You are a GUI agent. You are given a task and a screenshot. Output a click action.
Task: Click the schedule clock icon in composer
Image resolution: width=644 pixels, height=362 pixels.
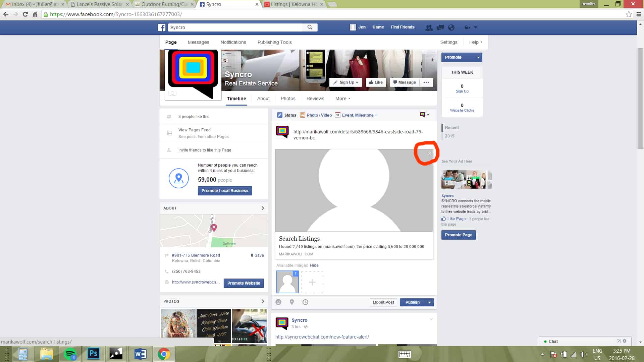tap(305, 302)
